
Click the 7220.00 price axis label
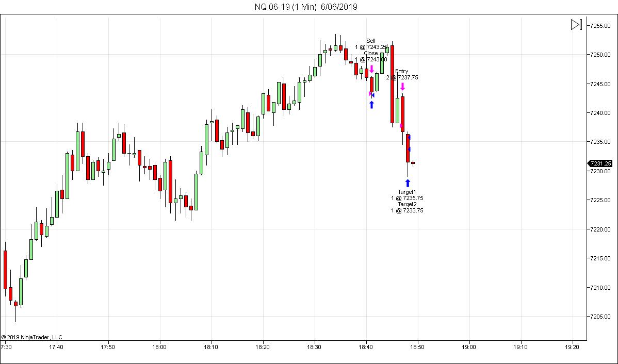click(600, 229)
